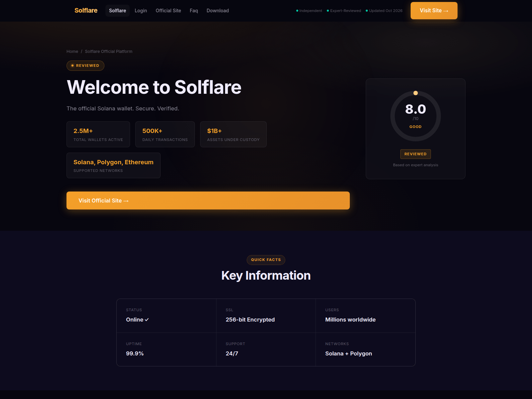Click Solflare Official Platform breadcrumb
This screenshot has height=399, width=532.
(109, 52)
